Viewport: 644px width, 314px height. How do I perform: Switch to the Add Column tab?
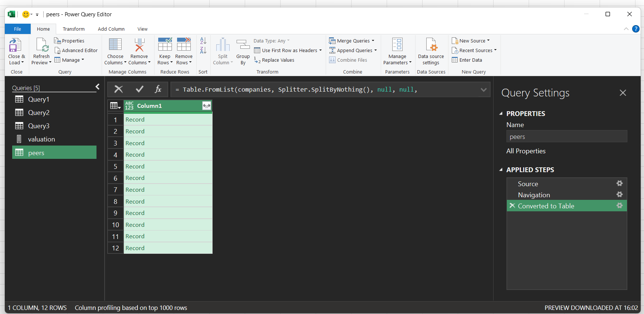pos(111,29)
